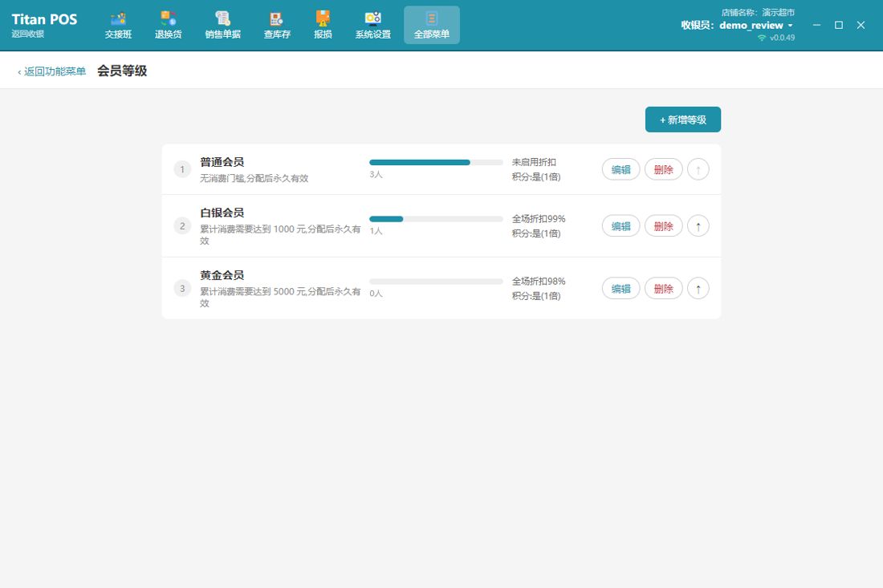Screen dimensions: 883x588
Task: Click the green Wi-Fi status icon
Action: click(x=762, y=38)
